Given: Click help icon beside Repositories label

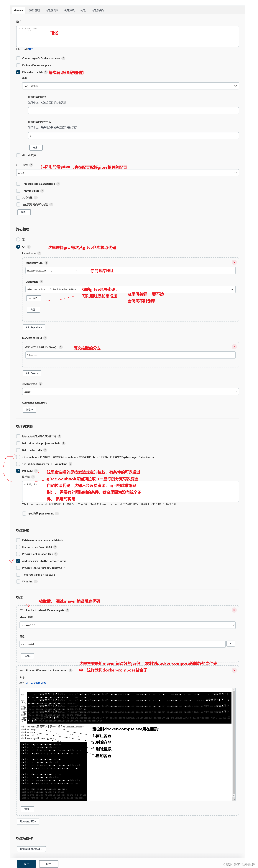Looking at the screenshot, I should tap(39, 253).
